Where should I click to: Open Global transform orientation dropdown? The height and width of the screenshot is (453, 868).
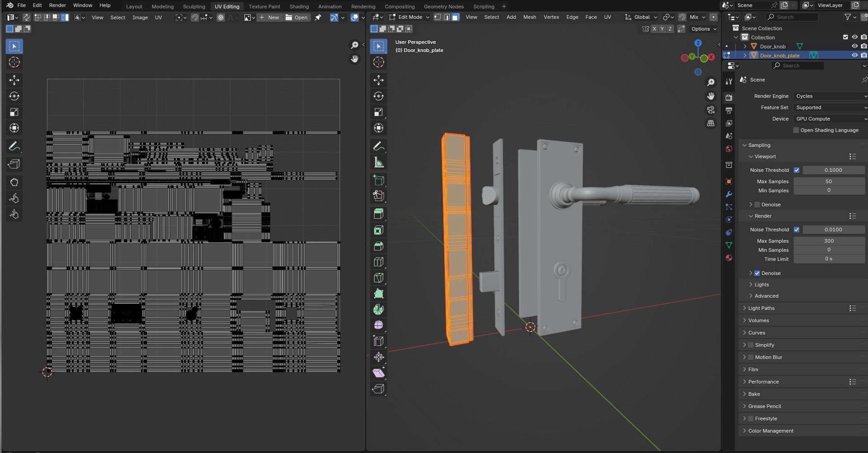pos(641,17)
